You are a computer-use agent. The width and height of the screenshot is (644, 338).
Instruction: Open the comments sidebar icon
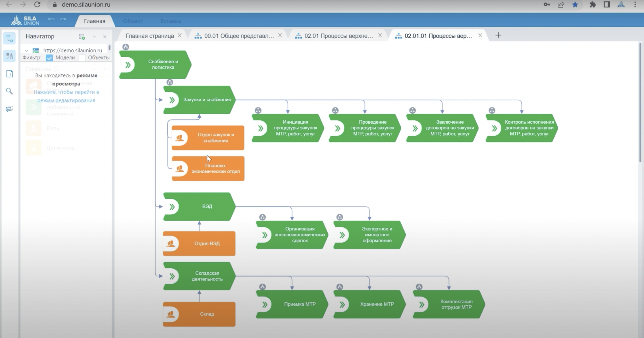[9, 109]
